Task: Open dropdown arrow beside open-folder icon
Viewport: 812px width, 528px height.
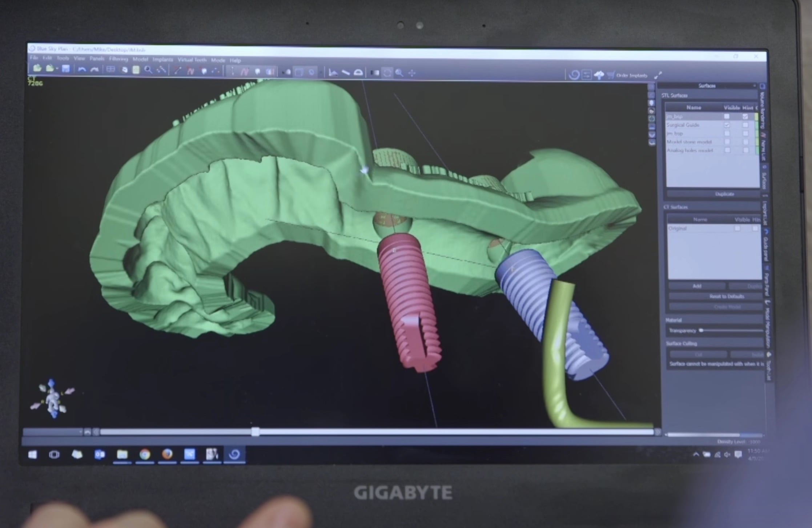Action: point(57,69)
